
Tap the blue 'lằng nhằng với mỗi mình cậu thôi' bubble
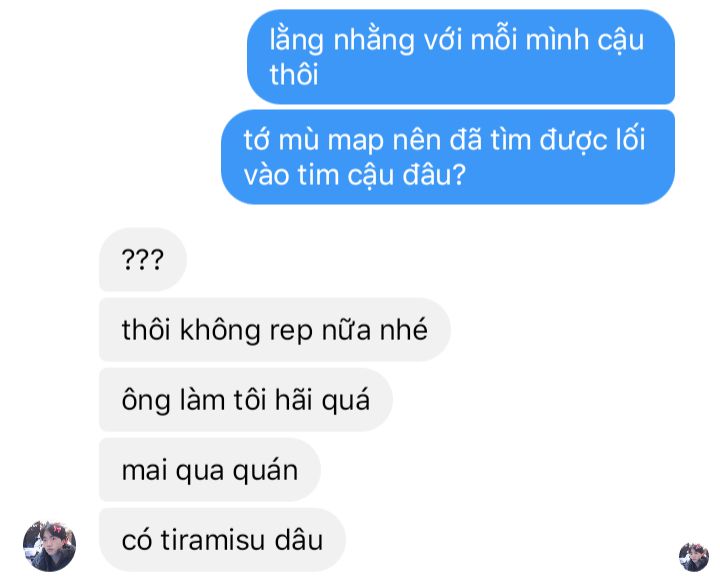[461, 57]
